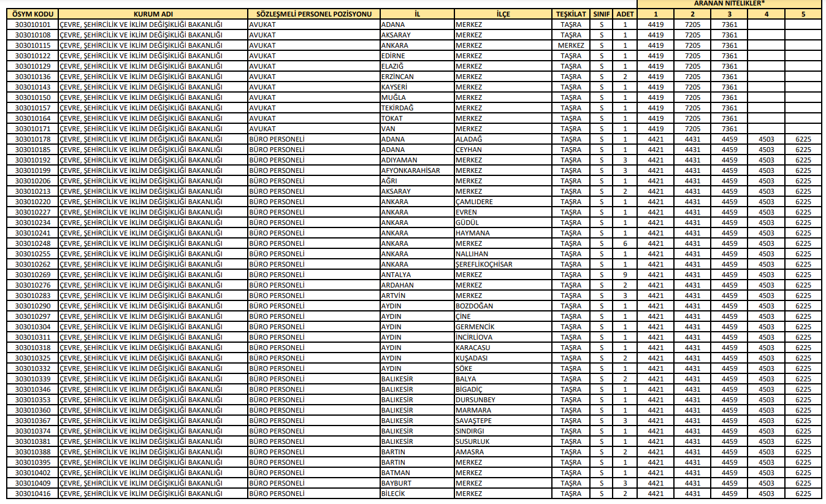Viewport: 826px width, 504px height.
Task: Select the CEYHAN district cell
Action: (503, 150)
